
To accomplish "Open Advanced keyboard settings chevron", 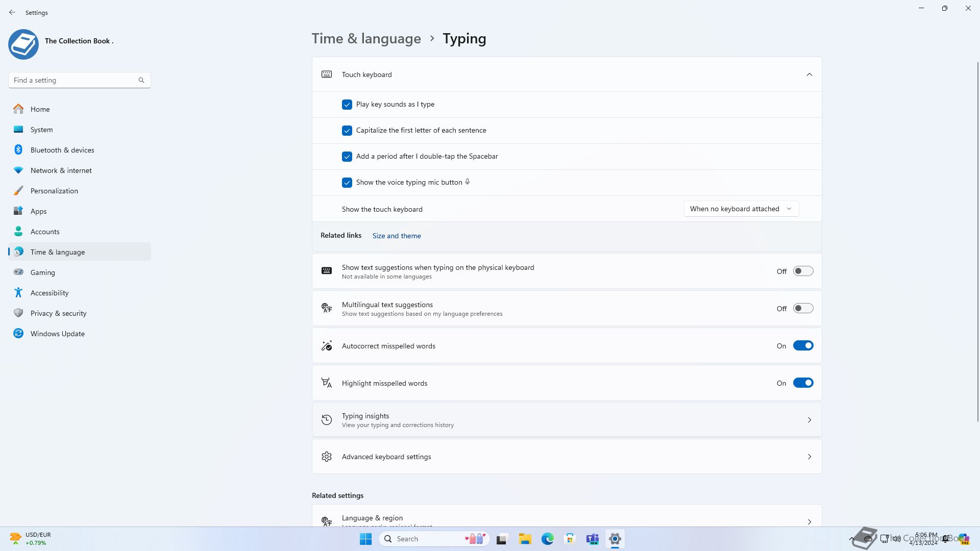I will [809, 457].
